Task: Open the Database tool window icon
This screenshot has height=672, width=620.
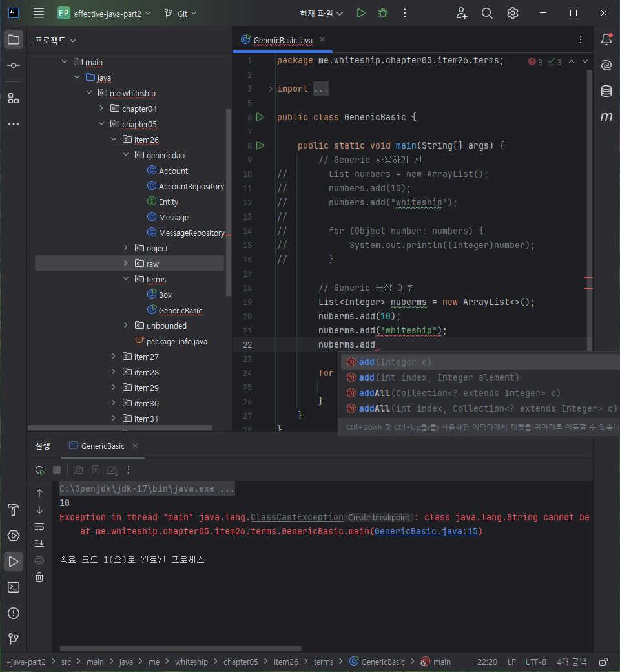Action: [606, 91]
